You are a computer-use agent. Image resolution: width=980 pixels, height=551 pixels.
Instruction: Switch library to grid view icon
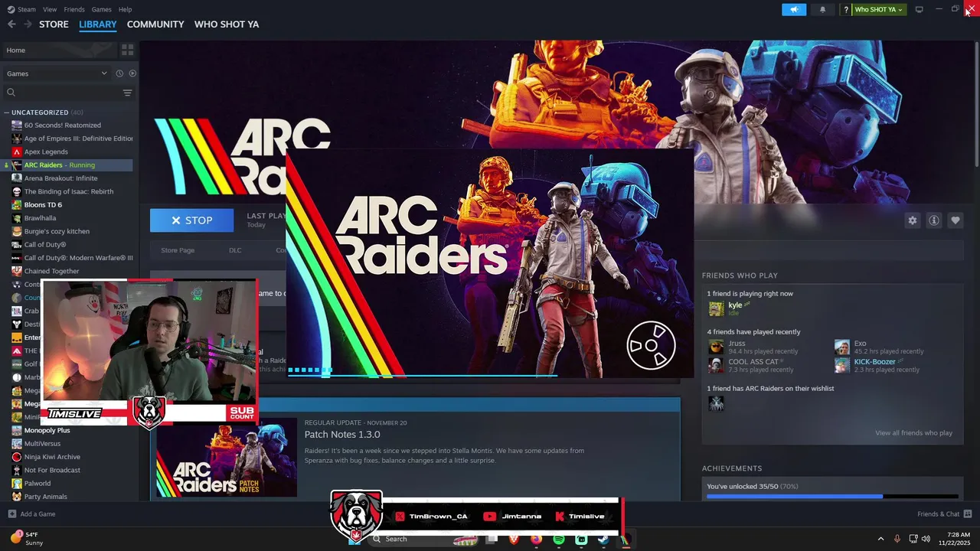point(127,50)
